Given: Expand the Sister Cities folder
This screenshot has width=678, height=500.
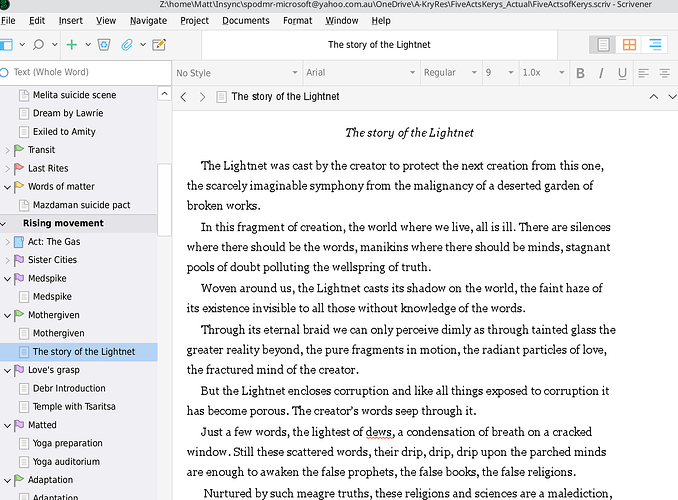Looking at the screenshot, I should pos(7,260).
